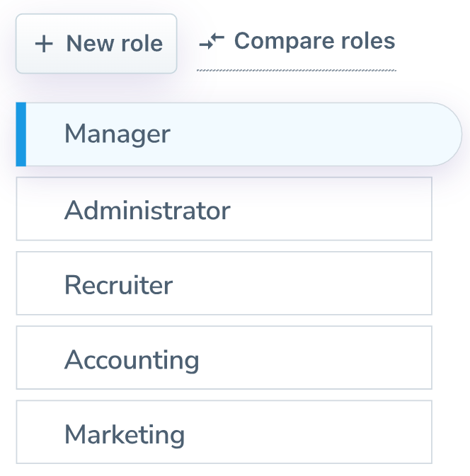
Task: Click the dotted underline below Compare roles
Action: (296, 70)
